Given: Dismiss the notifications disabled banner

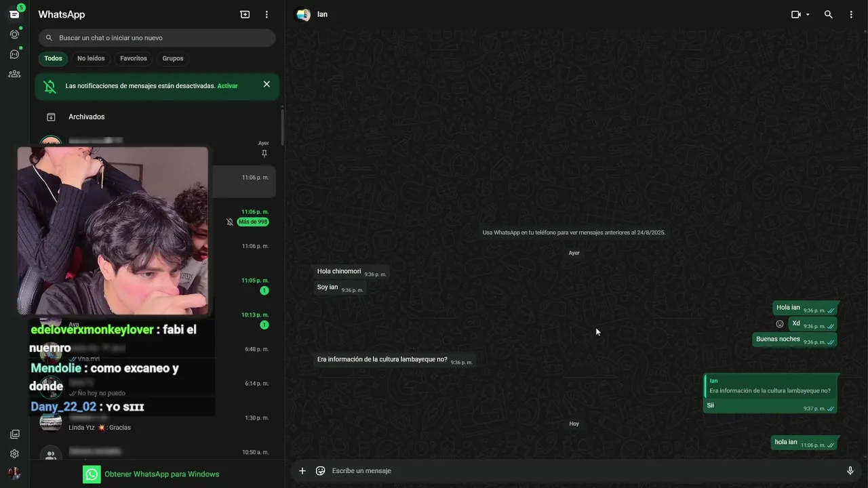Looking at the screenshot, I should tap(267, 84).
